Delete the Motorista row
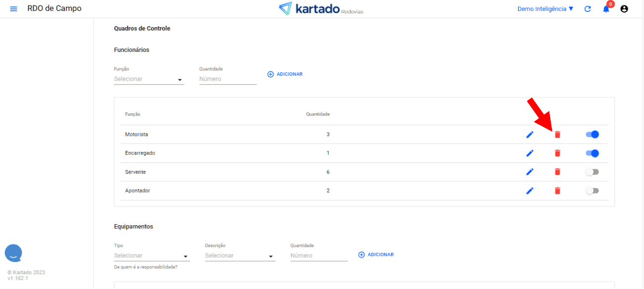The height and width of the screenshot is (289, 644). [557, 135]
